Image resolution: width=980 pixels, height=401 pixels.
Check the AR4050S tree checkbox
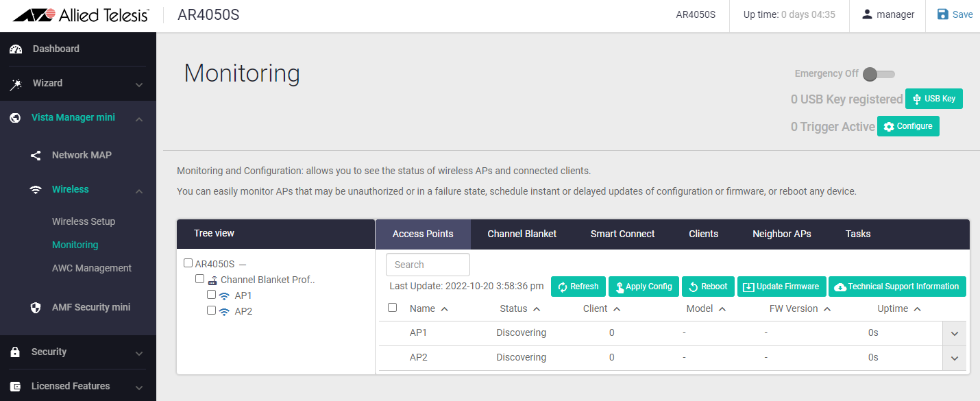point(188,263)
